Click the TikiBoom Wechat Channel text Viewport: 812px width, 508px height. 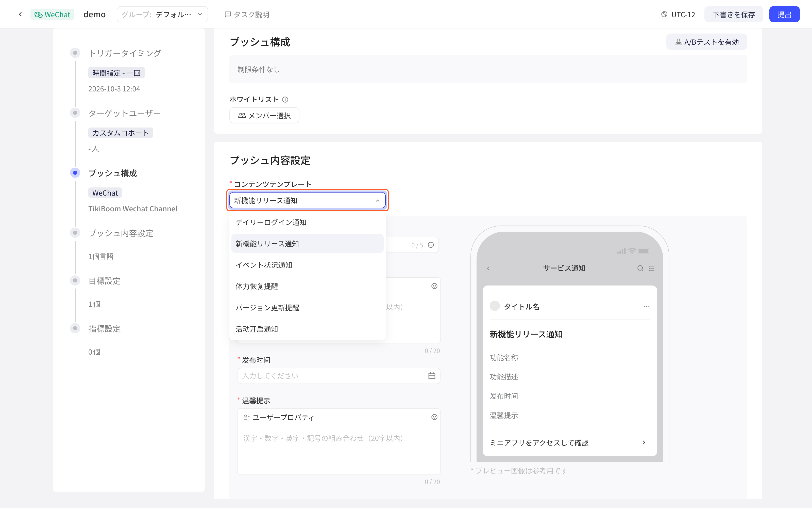coord(133,209)
